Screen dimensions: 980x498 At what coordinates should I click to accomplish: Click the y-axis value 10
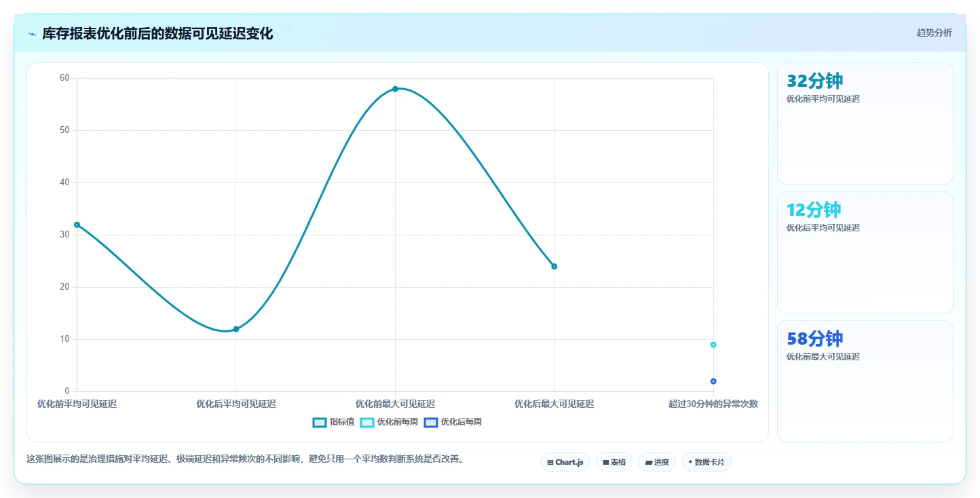click(x=64, y=339)
